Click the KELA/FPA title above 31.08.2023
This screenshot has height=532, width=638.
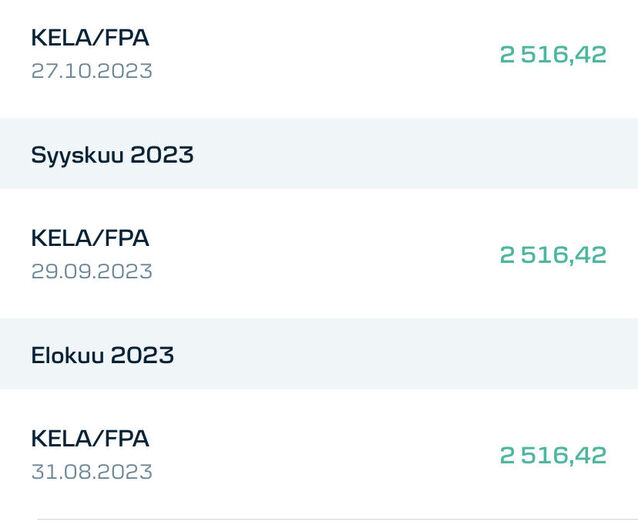[90, 438]
